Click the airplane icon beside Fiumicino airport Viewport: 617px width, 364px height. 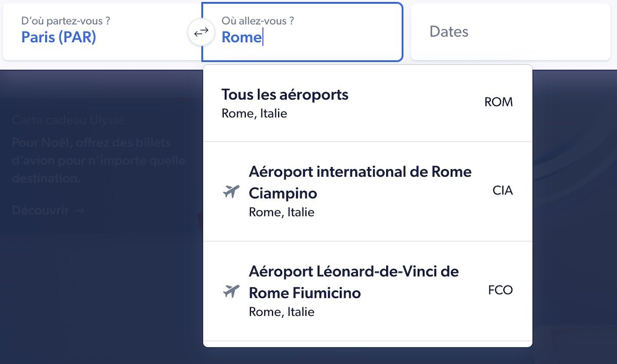click(x=231, y=292)
